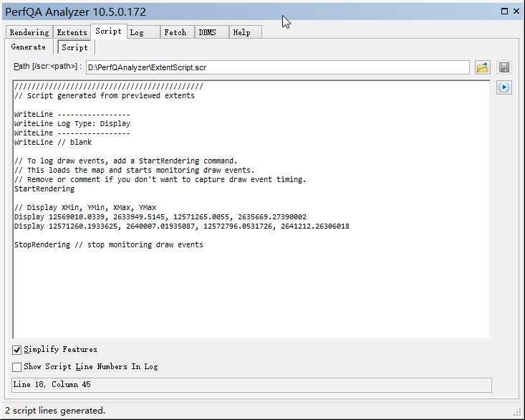
Task: Toggle the Simplify Features checkbox
Action: (x=16, y=350)
